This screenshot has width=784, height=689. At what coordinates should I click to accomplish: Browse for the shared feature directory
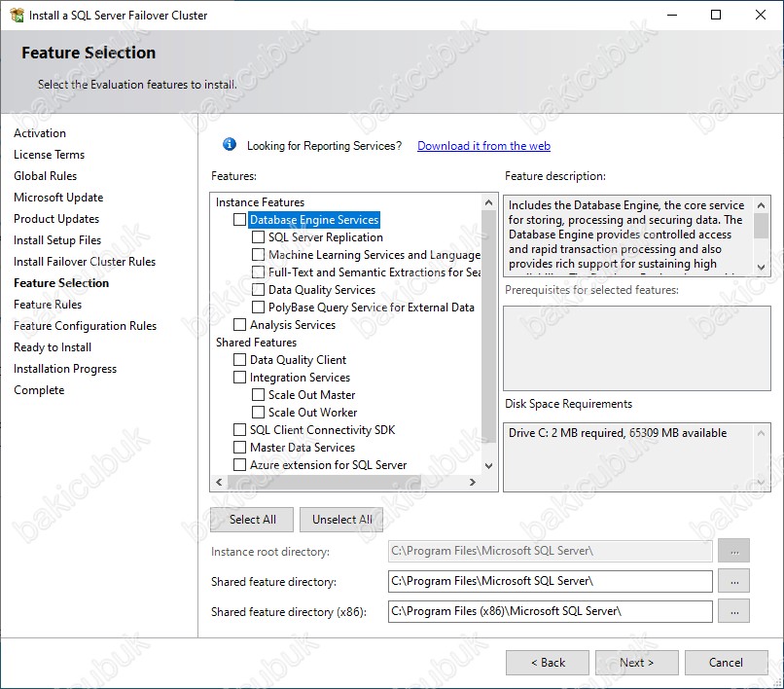pos(734,581)
